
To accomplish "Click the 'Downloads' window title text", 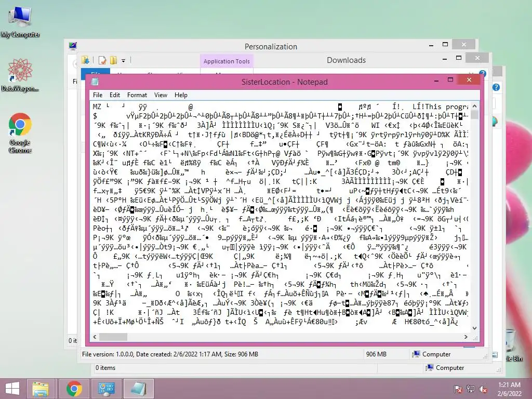I will [x=346, y=60].
